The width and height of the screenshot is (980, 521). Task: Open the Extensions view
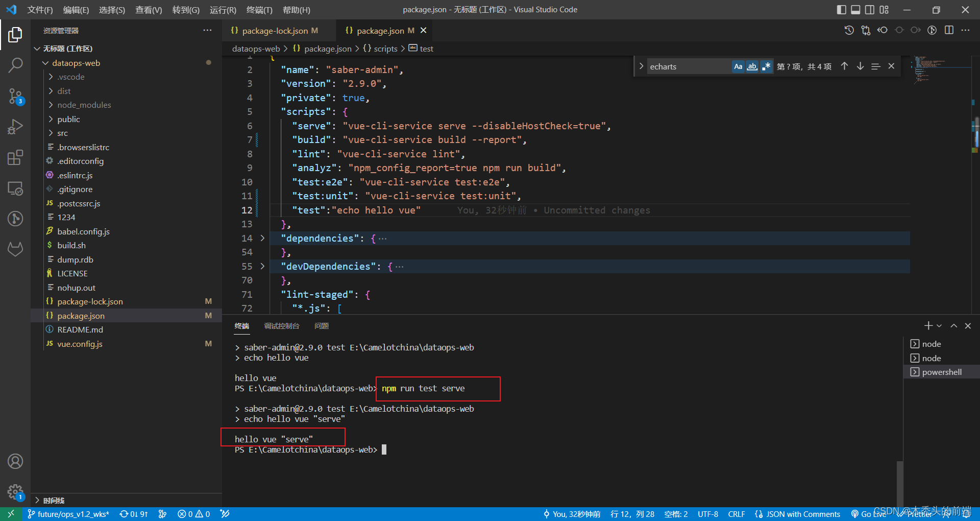click(15, 157)
